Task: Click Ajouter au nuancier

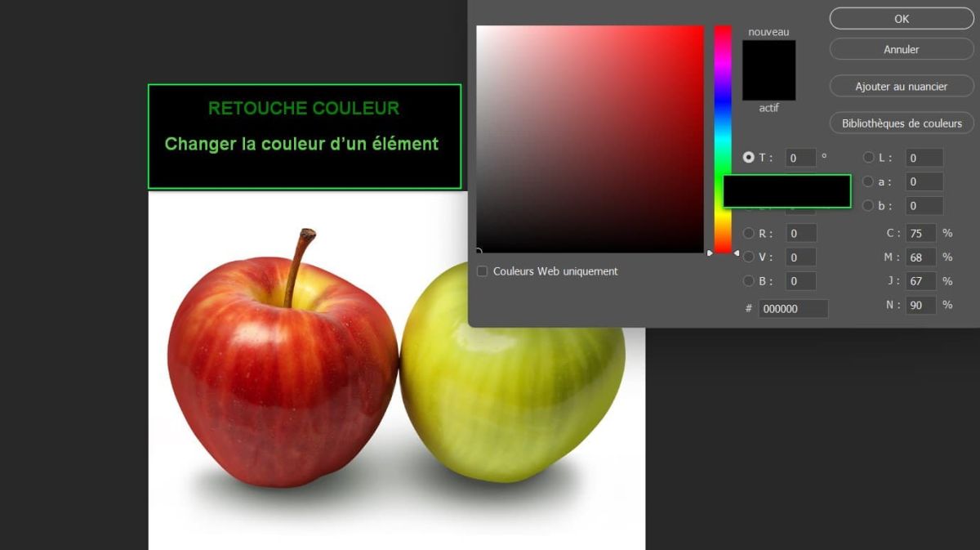Action: tap(902, 86)
